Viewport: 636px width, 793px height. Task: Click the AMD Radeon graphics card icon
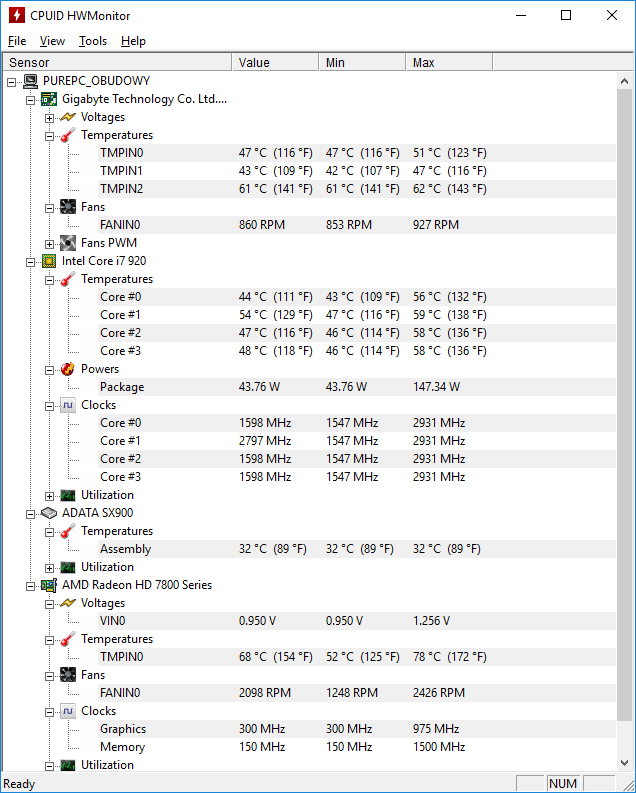[49, 585]
